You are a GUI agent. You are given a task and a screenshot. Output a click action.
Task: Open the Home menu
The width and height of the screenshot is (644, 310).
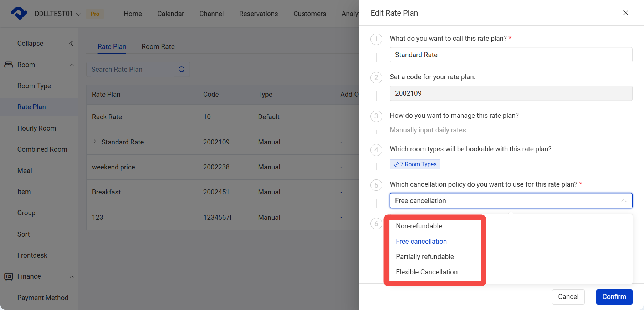(133, 14)
